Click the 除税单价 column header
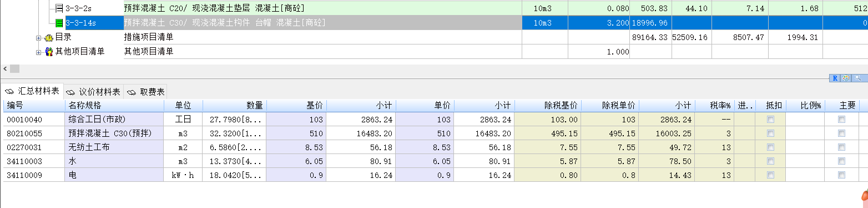This screenshot has width=868, height=208. coord(610,106)
